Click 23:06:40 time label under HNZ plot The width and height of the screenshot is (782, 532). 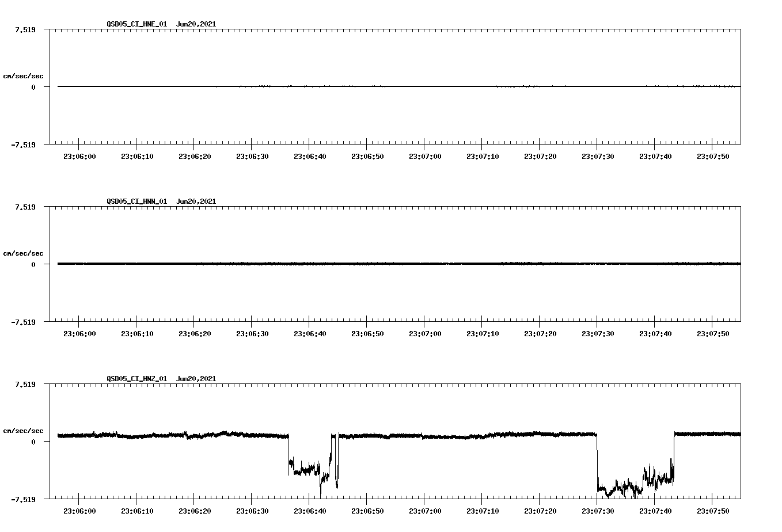[x=310, y=511]
